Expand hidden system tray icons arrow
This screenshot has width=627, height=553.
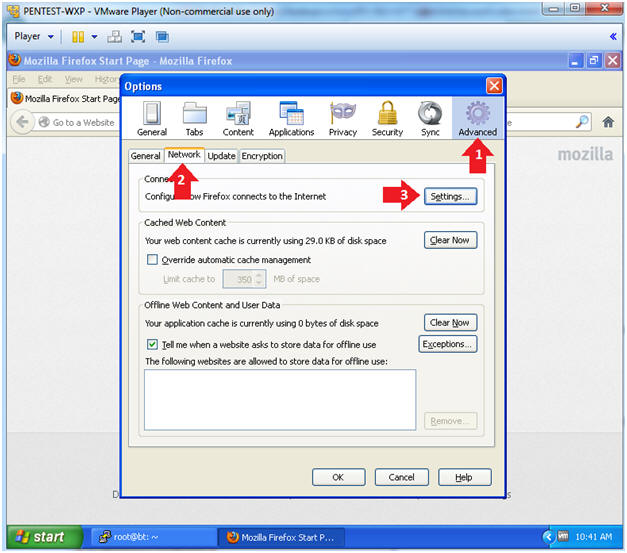pos(548,537)
